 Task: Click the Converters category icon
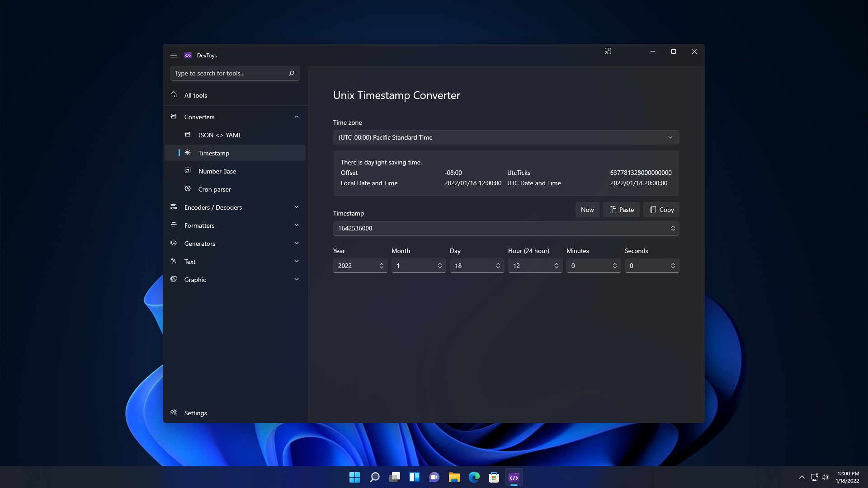coord(174,117)
